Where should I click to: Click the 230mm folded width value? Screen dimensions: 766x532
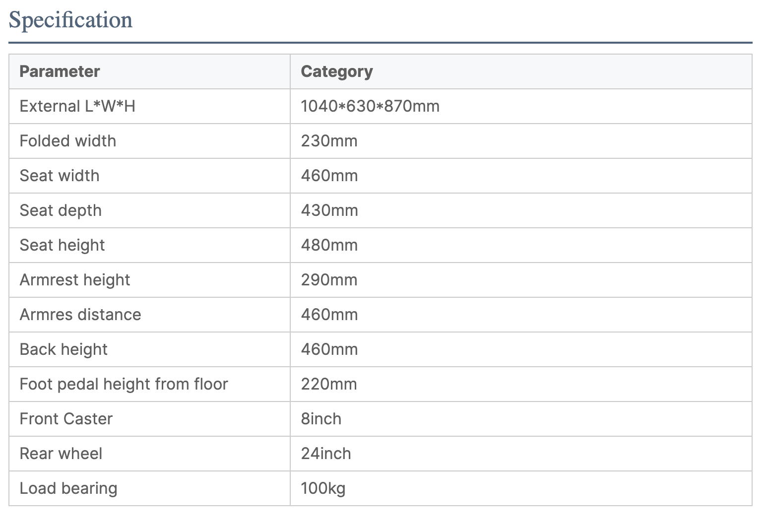(329, 141)
